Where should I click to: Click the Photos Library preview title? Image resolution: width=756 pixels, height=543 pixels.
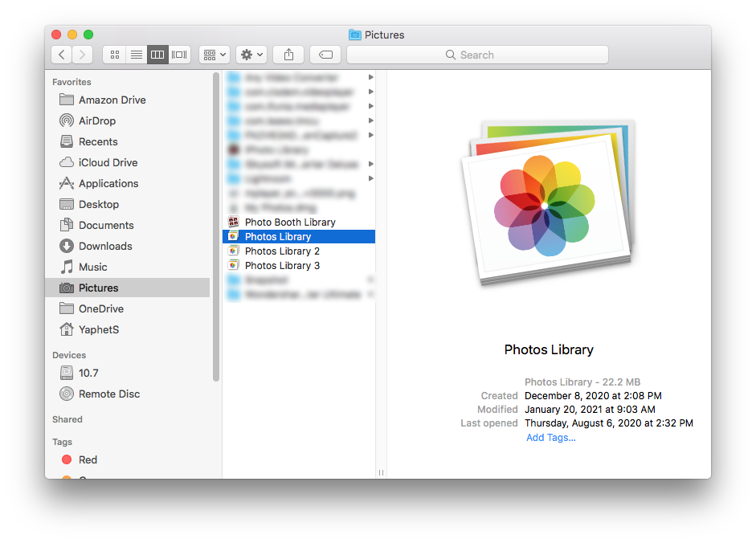tap(549, 349)
